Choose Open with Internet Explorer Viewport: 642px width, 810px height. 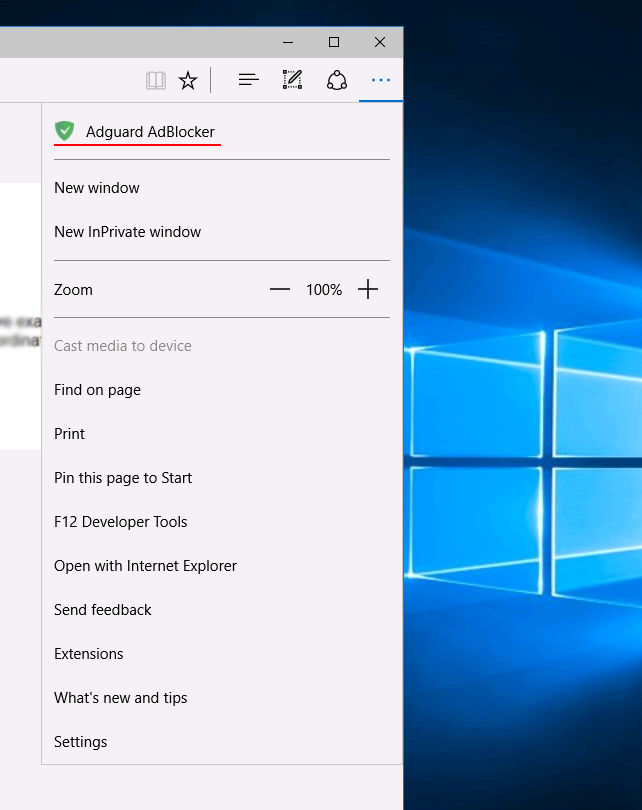pyautogui.click(x=146, y=566)
